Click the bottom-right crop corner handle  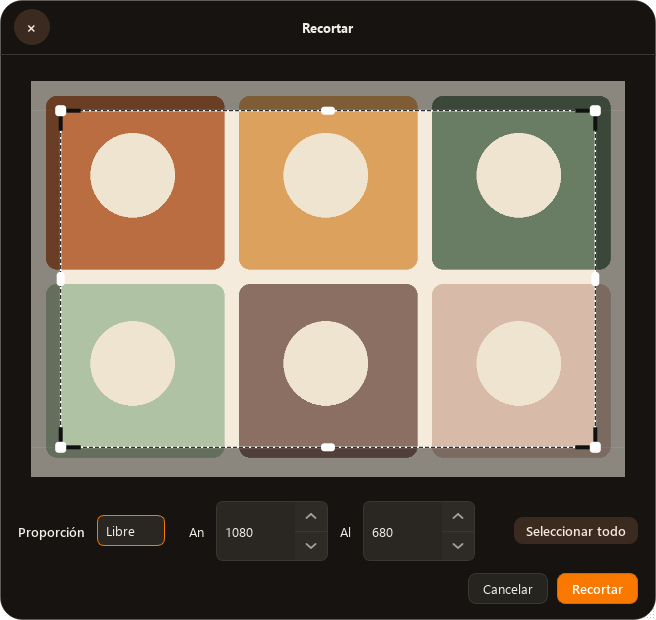(x=595, y=447)
